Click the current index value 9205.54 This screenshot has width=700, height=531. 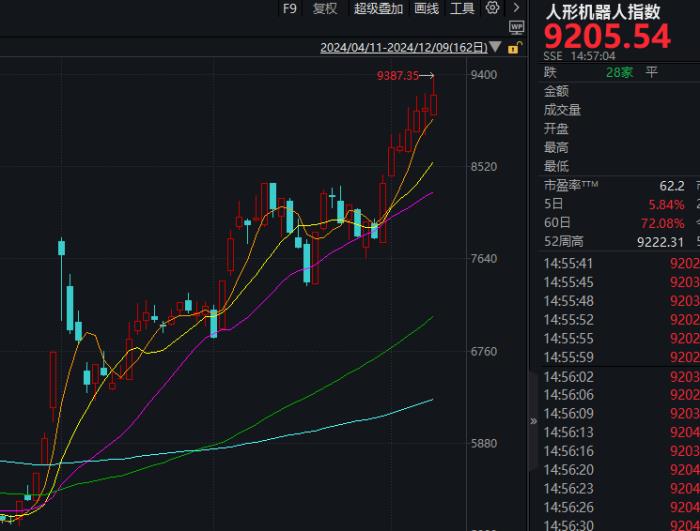pyautogui.click(x=607, y=36)
